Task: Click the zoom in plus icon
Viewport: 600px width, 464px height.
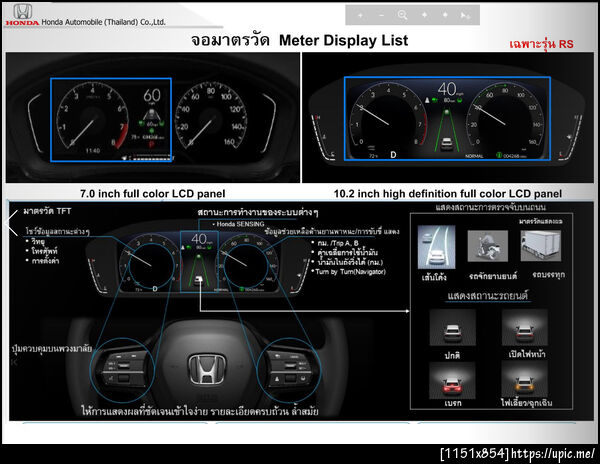Action: click(x=360, y=15)
